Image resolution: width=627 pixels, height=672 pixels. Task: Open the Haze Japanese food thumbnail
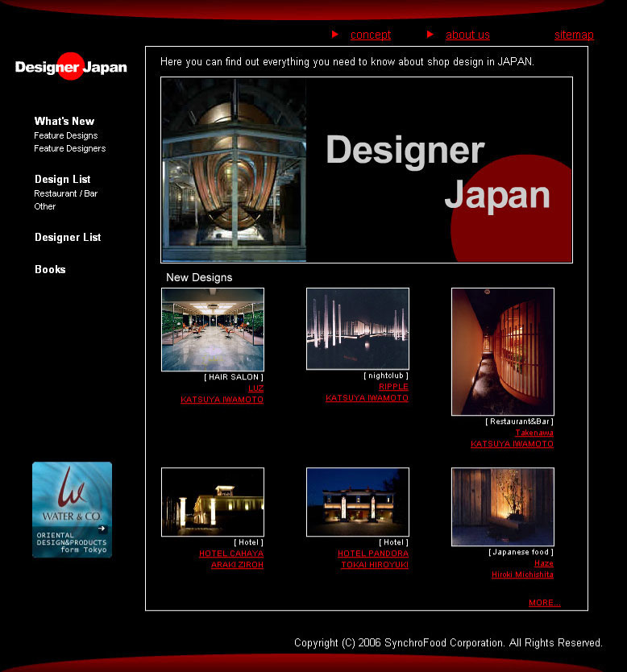click(503, 507)
